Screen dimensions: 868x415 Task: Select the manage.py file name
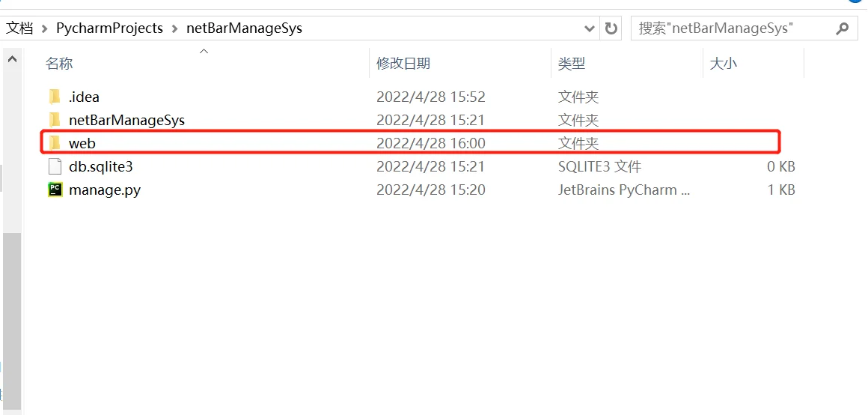105,190
